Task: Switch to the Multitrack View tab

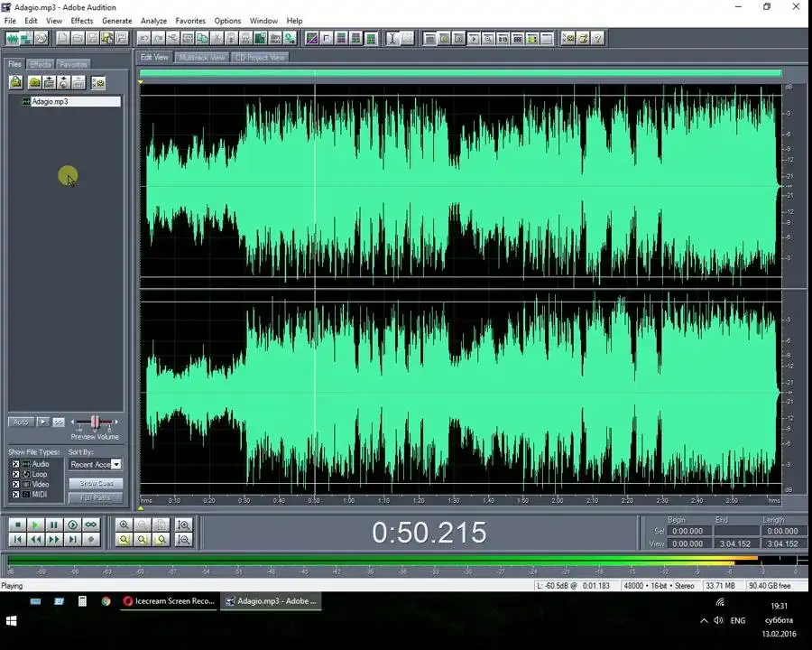Action: pyautogui.click(x=202, y=57)
